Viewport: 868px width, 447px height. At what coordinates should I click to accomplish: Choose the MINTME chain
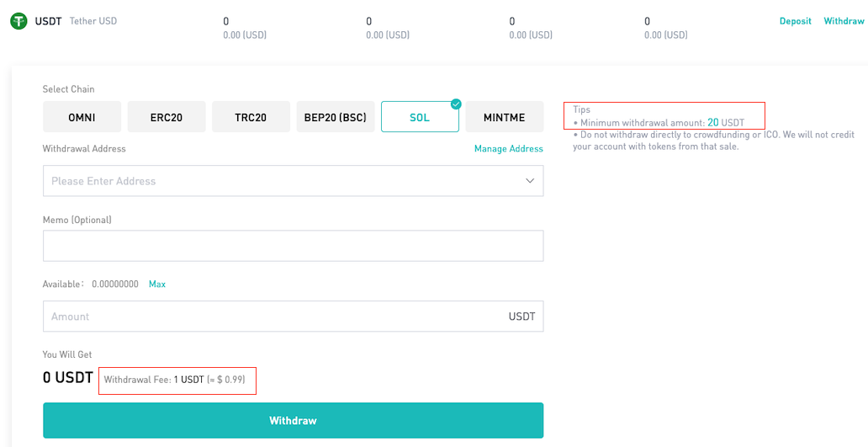click(505, 117)
